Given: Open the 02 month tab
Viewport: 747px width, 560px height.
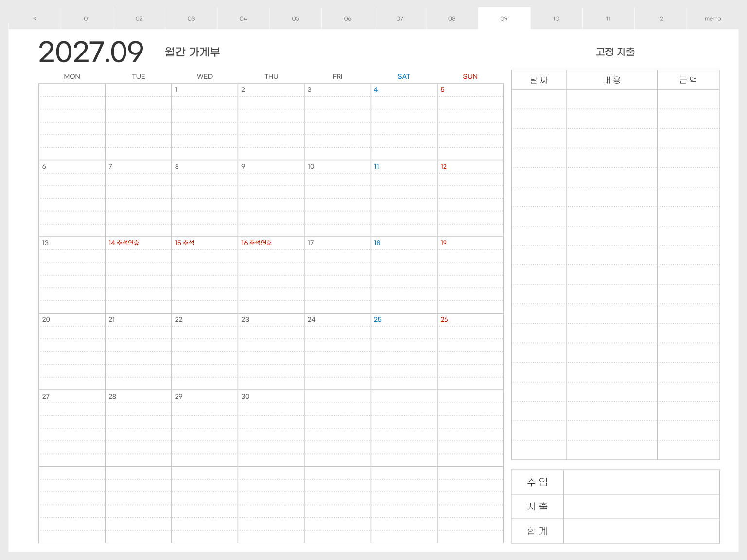Looking at the screenshot, I should click(139, 18).
